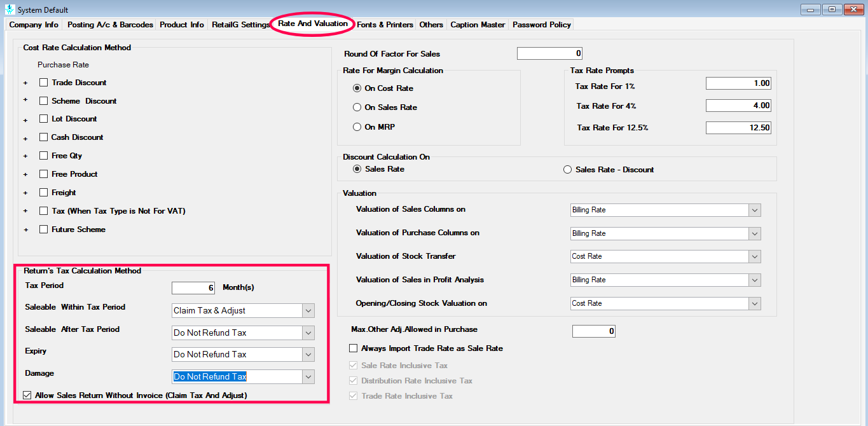Open Saleable Within Tax Period dropdown

click(x=308, y=311)
